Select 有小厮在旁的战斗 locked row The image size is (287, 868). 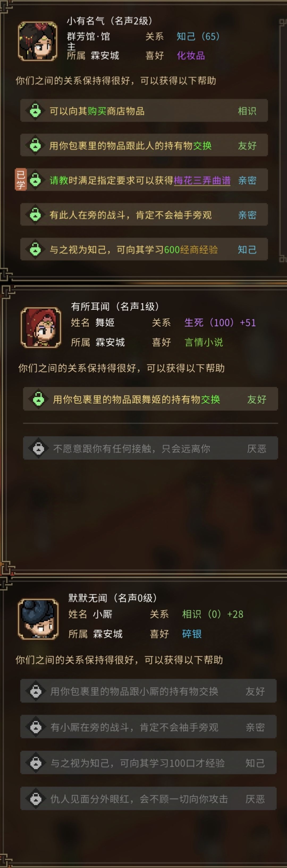pyautogui.click(x=148, y=727)
